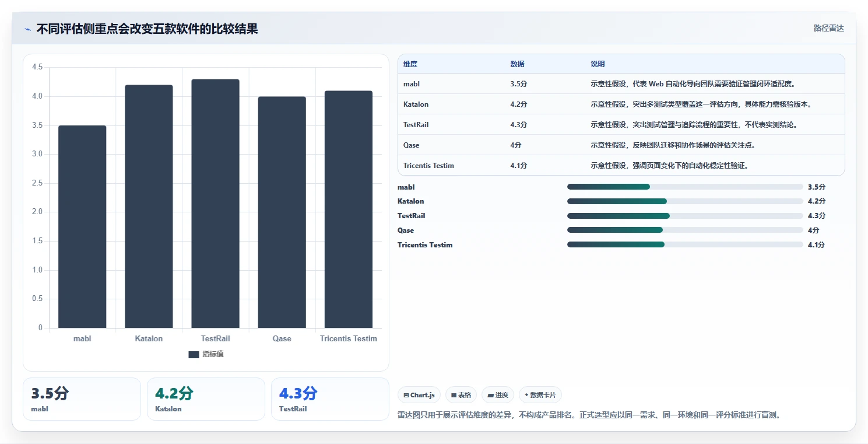Click the TestRail x-axis label under the chart

click(x=215, y=338)
